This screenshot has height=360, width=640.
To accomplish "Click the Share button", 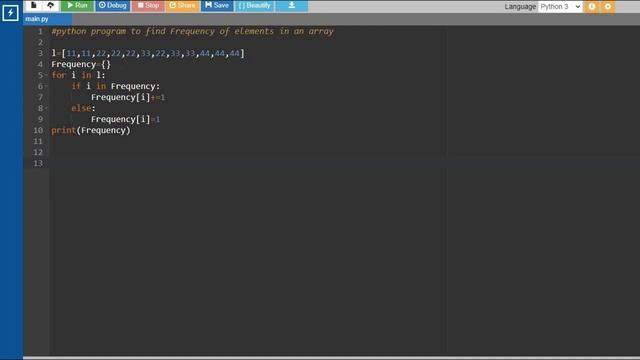I will 182,5.
